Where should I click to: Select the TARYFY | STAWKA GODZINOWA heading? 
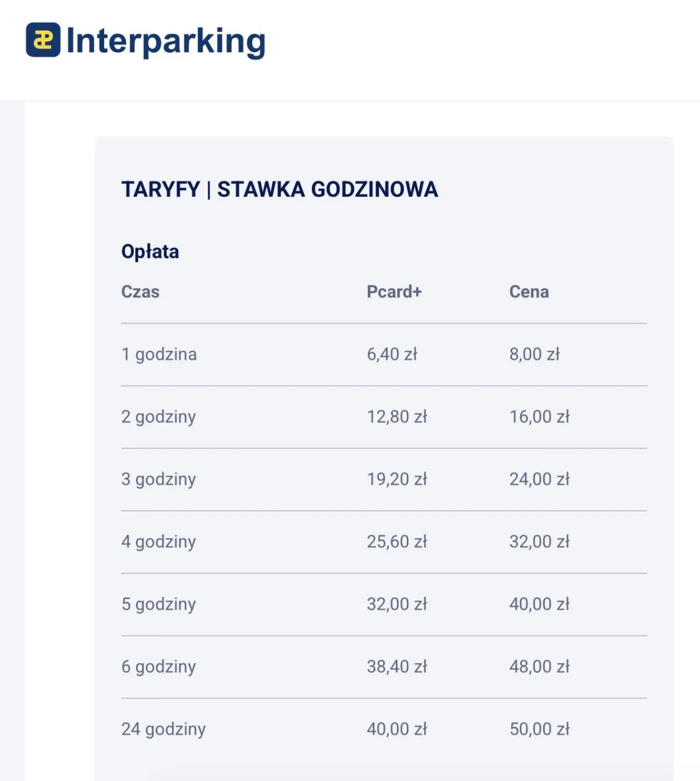click(x=280, y=190)
